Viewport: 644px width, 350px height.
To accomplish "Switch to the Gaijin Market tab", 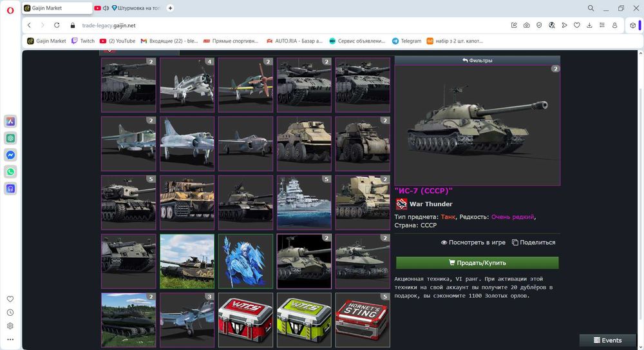I will pos(57,8).
